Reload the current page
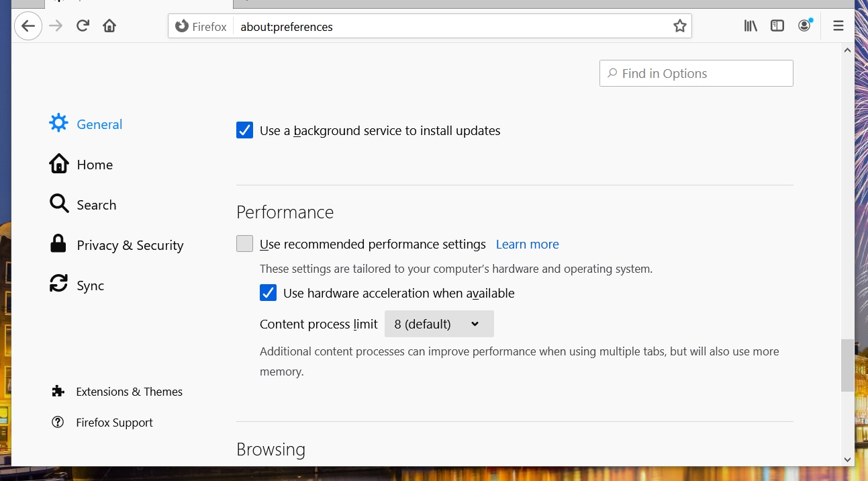 (x=83, y=26)
